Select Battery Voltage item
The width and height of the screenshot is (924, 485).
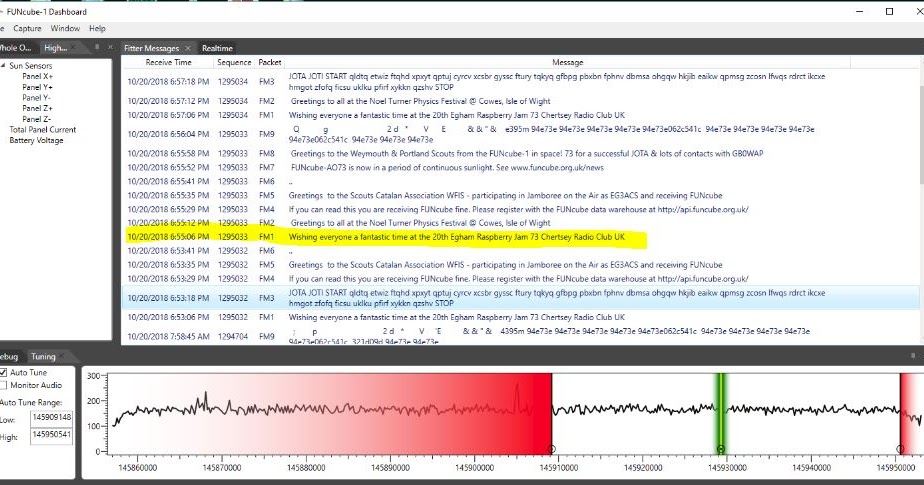(36, 140)
